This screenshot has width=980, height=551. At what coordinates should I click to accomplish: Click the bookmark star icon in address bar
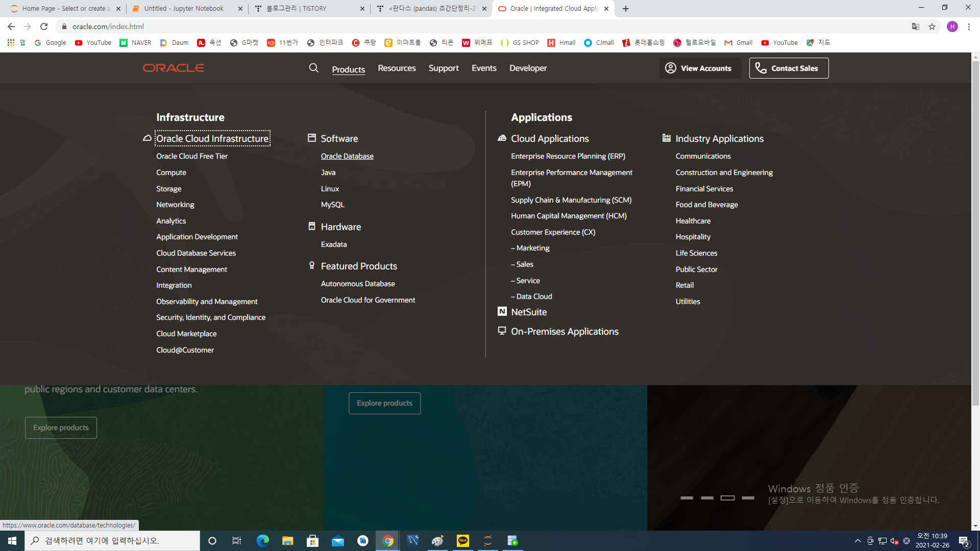(x=932, y=27)
